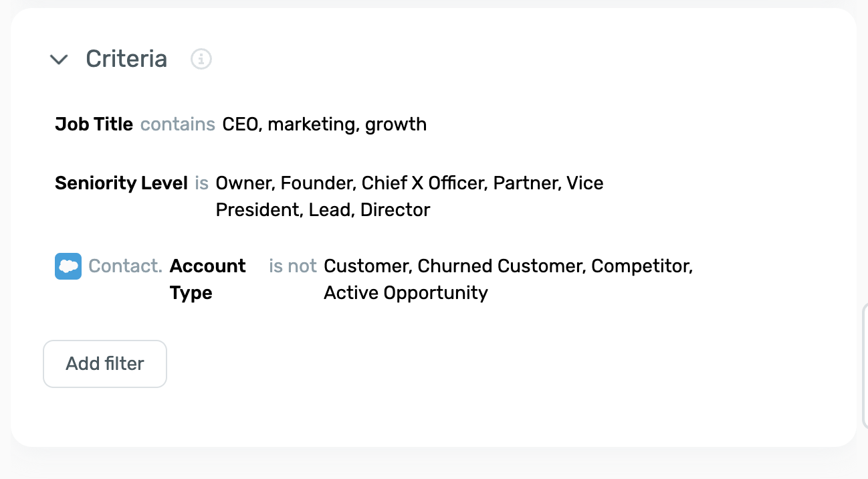Select the Account Type filter field
Screen dimensions: 868x479
(207, 279)
